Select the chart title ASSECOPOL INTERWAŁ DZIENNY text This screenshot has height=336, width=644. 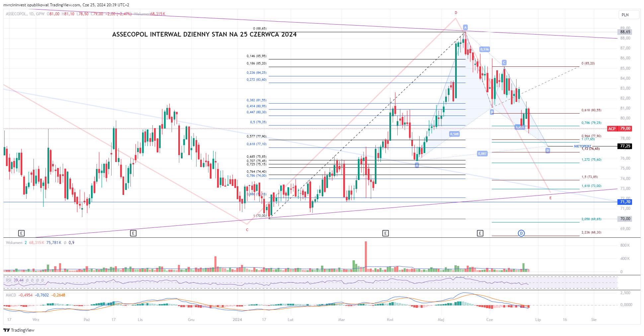(204, 34)
